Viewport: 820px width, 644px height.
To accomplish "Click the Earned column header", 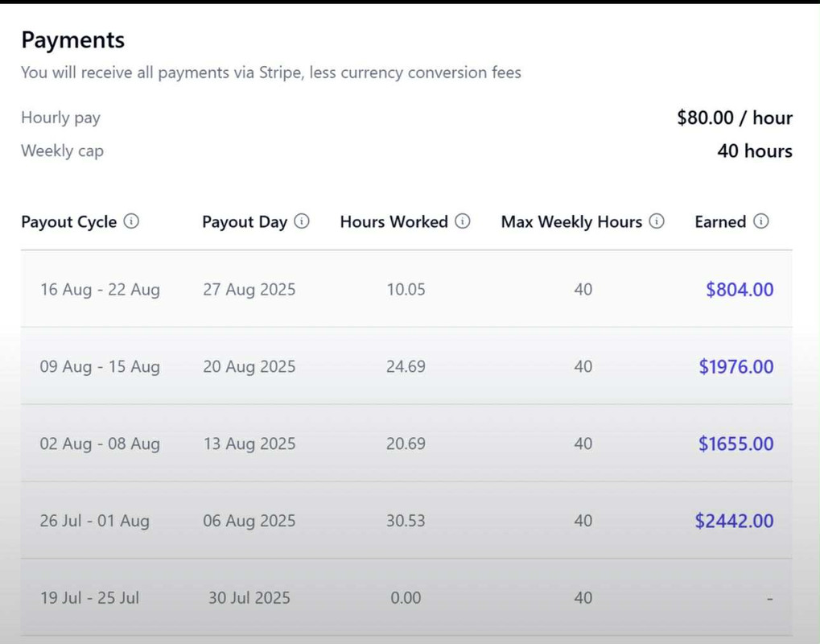I will [x=720, y=222].
